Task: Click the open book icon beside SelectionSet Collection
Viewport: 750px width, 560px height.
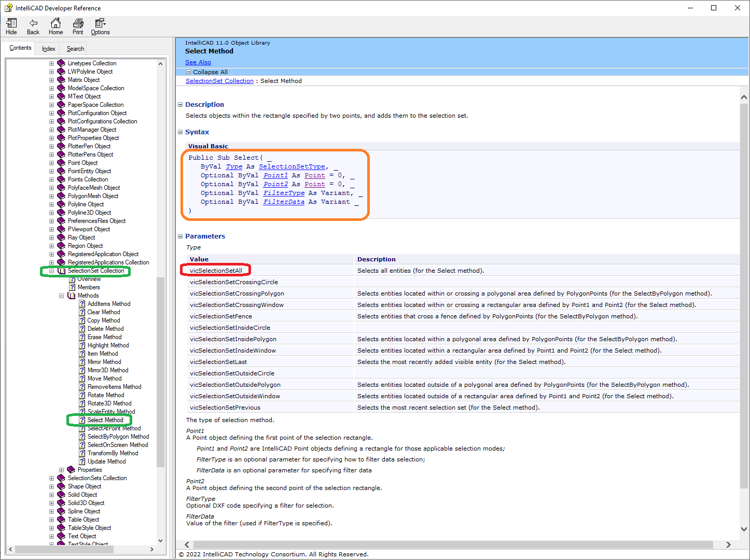Action: pos(61,271)
